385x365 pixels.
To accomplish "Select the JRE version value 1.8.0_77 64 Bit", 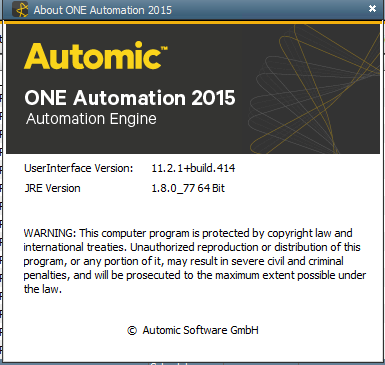I will (x=188, y=188).
